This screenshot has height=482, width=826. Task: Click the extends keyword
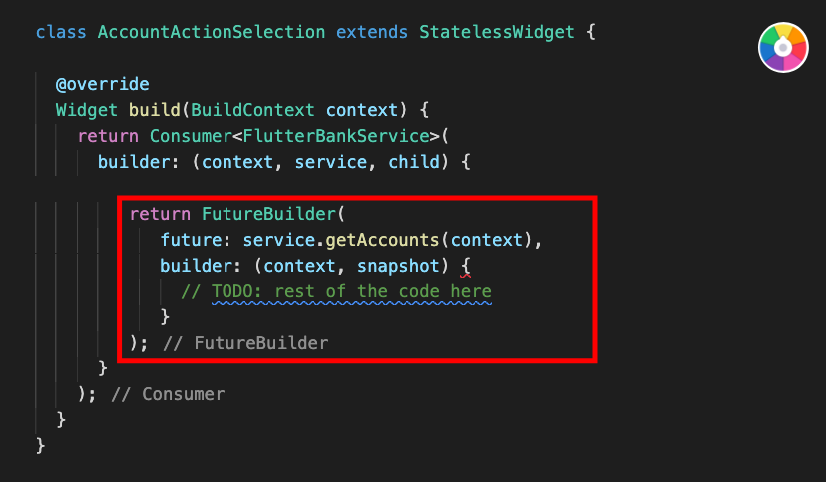pos(372,32)
